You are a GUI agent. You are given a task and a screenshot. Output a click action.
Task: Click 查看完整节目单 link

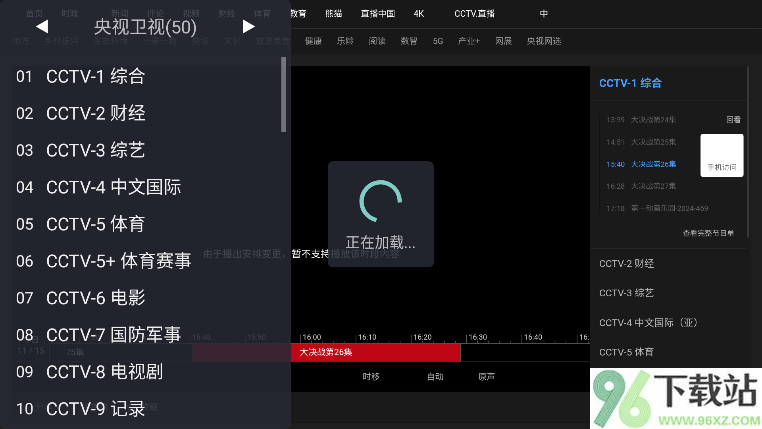[708, 233]
